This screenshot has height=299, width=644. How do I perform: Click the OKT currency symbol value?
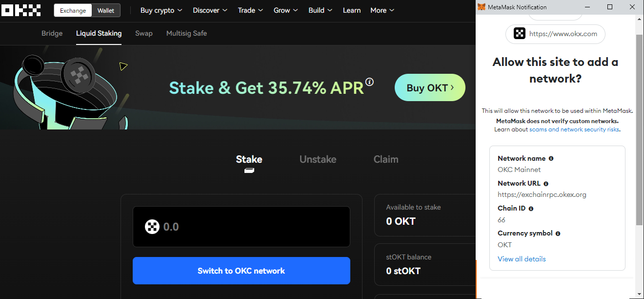click(x=504, y=245)
